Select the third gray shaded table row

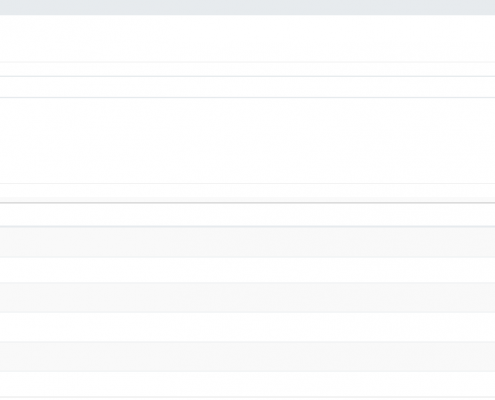(x=247, y=357)
